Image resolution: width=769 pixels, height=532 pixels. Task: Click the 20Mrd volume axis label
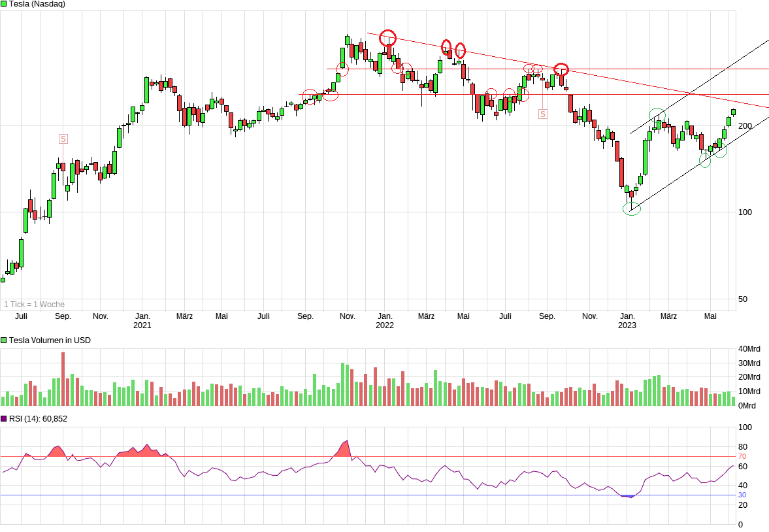coord(749,377)
